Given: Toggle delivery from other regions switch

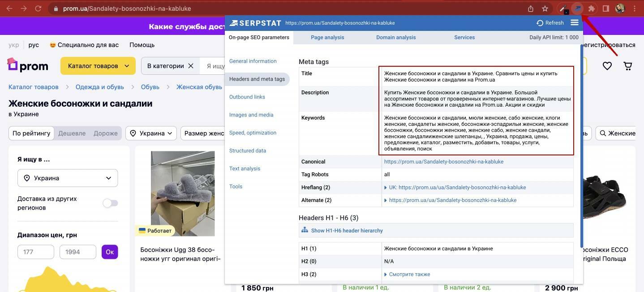Looking at the screenshot, I should (x=110, y=203).
